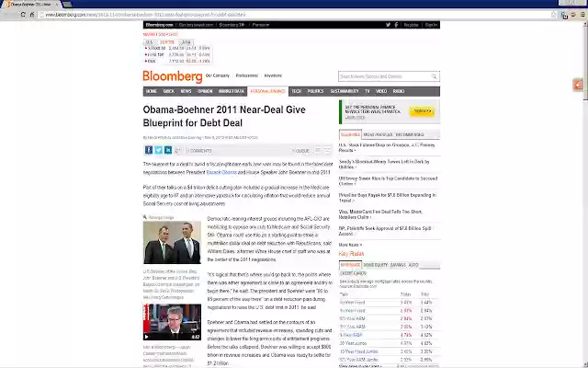This screenshot has width=588, height=368.
Task: Click the Our Company link
Action: 218,75
